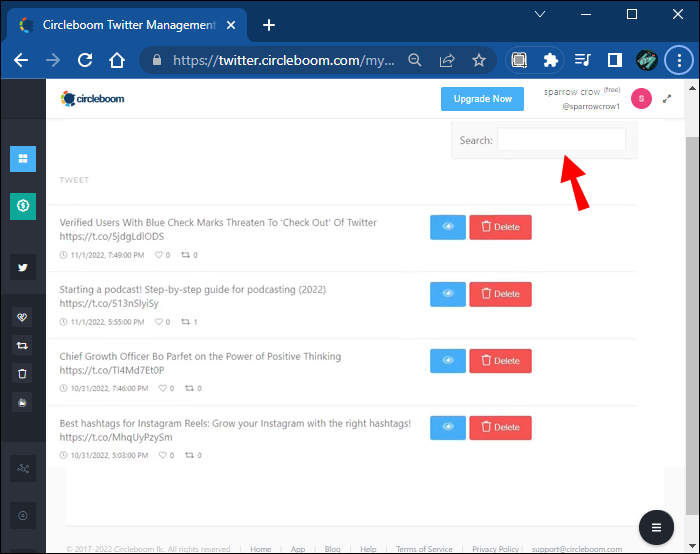This screenshot has height=554, width=700.
Task: Open the tab search dropdown chevron
Action: coord(540,14)
